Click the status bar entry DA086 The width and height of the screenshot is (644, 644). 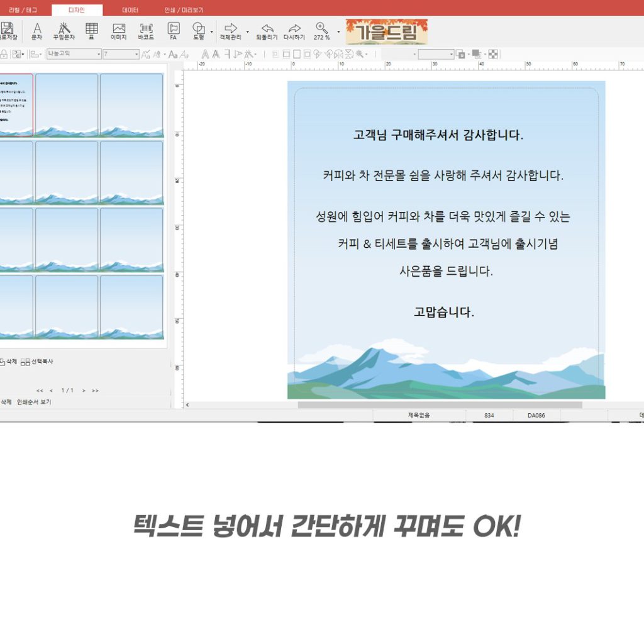(x=536, y=415)
